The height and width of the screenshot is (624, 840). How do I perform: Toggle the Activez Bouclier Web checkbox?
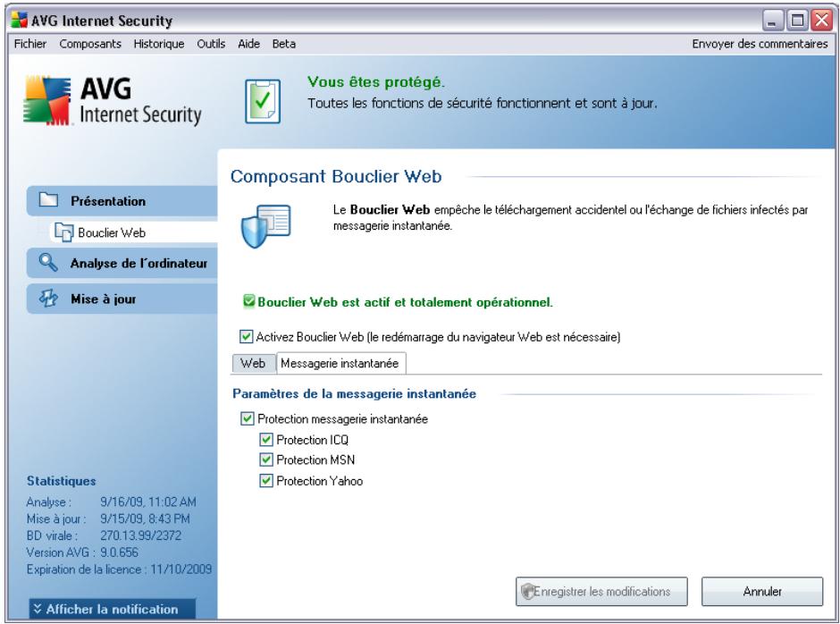coord(246,337)
